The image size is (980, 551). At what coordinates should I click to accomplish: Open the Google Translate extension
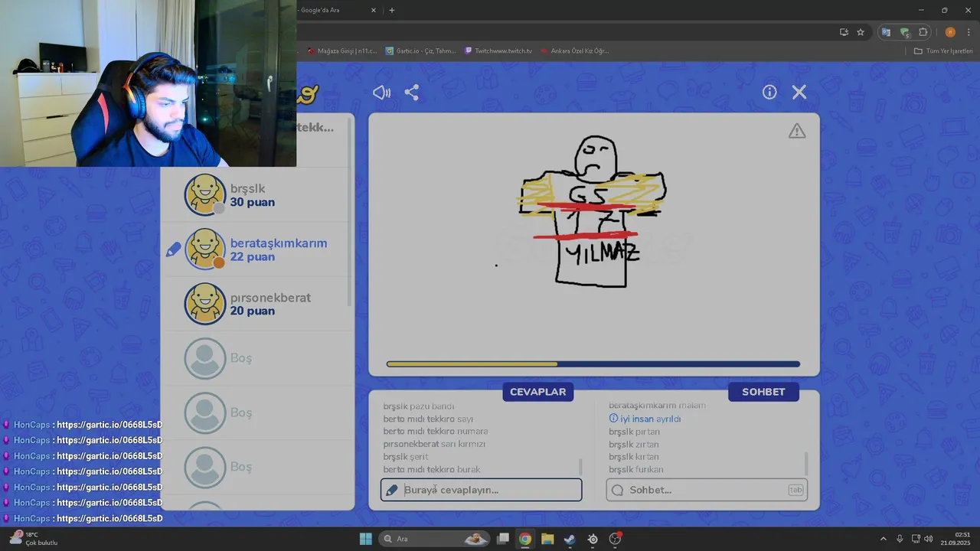tap(886, 32)
